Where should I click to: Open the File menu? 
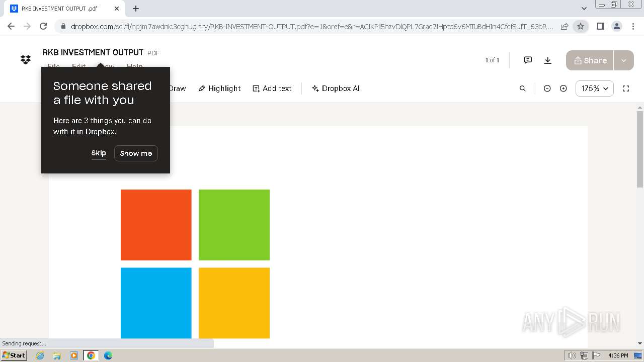click(x=53, y=66)
